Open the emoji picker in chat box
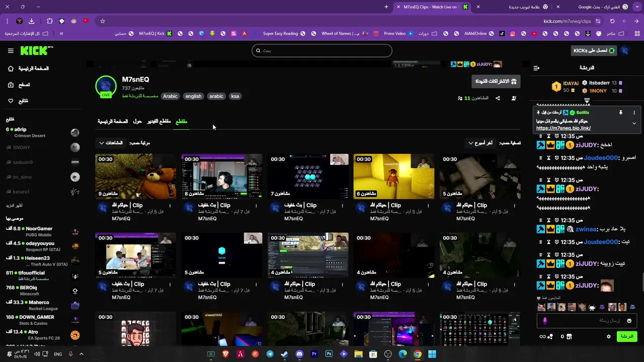This screenshot has width=644, height=362. [x=629, y=321]
